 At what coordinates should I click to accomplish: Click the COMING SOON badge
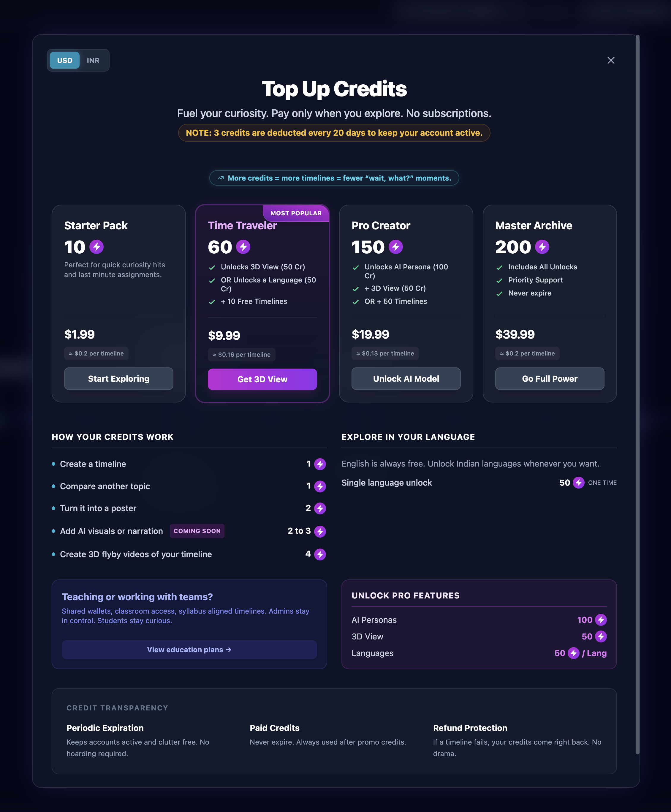coord(197,531)
